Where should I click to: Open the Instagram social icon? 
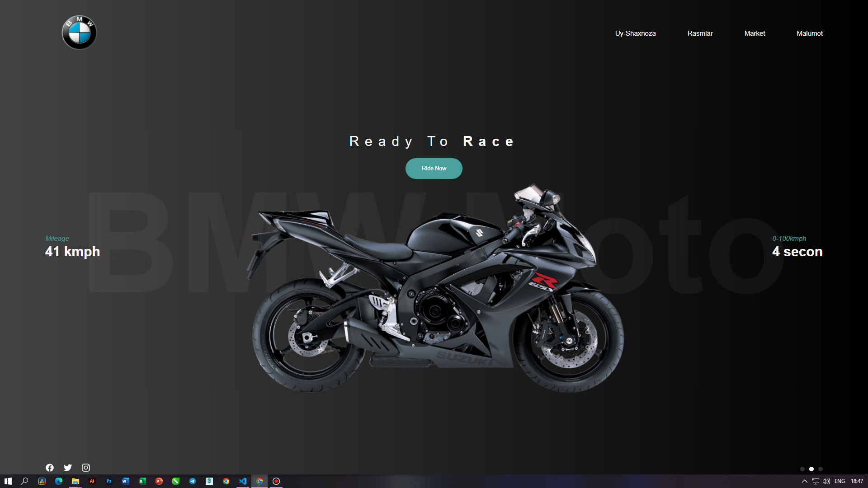(x=86, y=468)
